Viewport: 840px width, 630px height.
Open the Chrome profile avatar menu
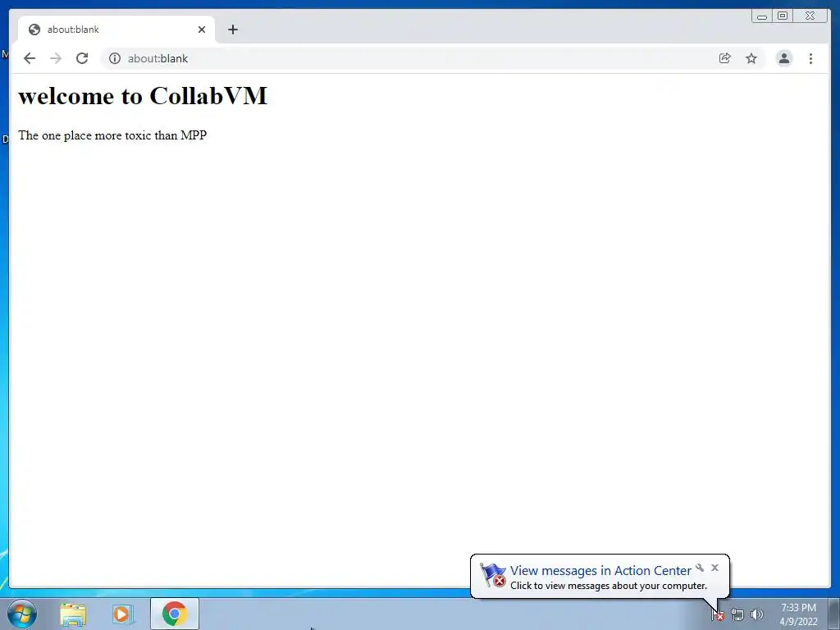[783, 58]
